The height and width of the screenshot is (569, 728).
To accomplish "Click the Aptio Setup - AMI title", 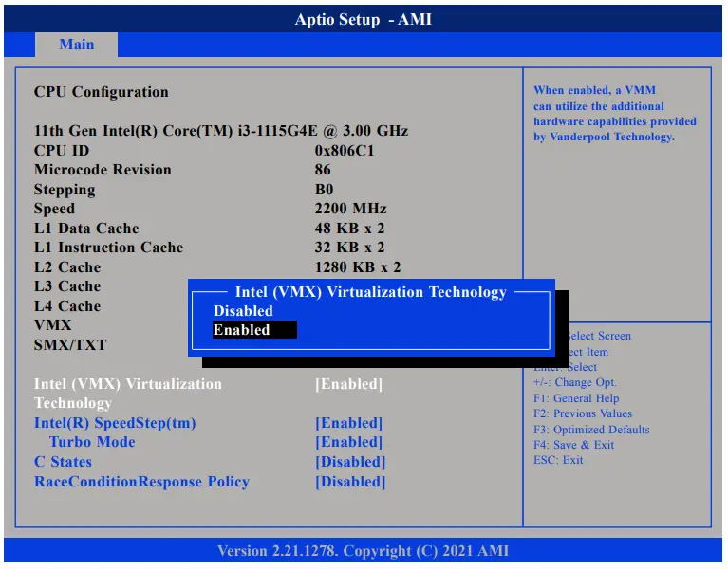I will pyautogui.click(x=364, y=20).
